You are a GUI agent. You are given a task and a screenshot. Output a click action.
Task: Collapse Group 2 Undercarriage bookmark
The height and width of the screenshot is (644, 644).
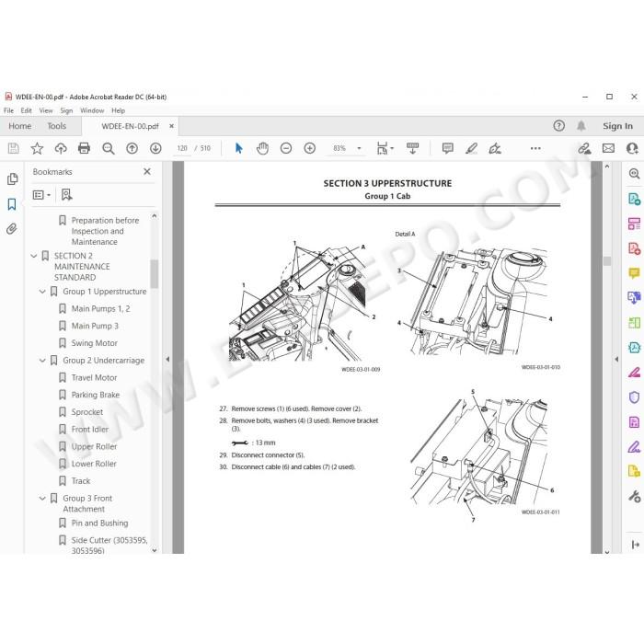point(42,361)
